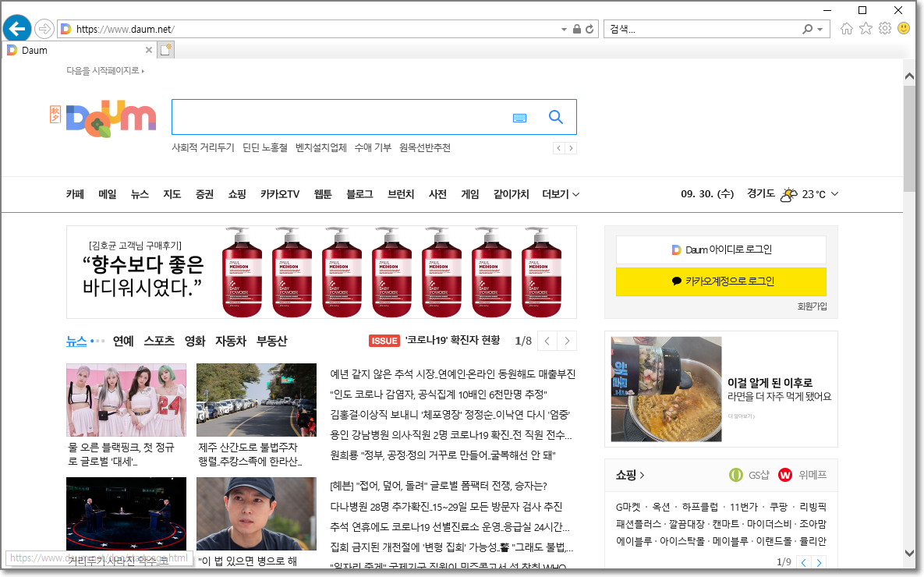The width and height of the screenshot is (924, 577).
Task: Click the scrollbar up arrow
Action: tap(909, 76)
